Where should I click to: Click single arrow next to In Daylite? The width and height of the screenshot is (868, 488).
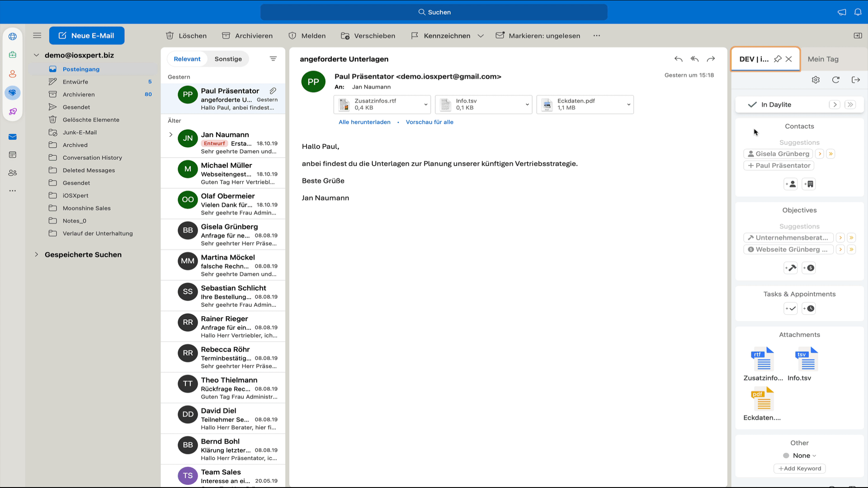tap(835, 104)
